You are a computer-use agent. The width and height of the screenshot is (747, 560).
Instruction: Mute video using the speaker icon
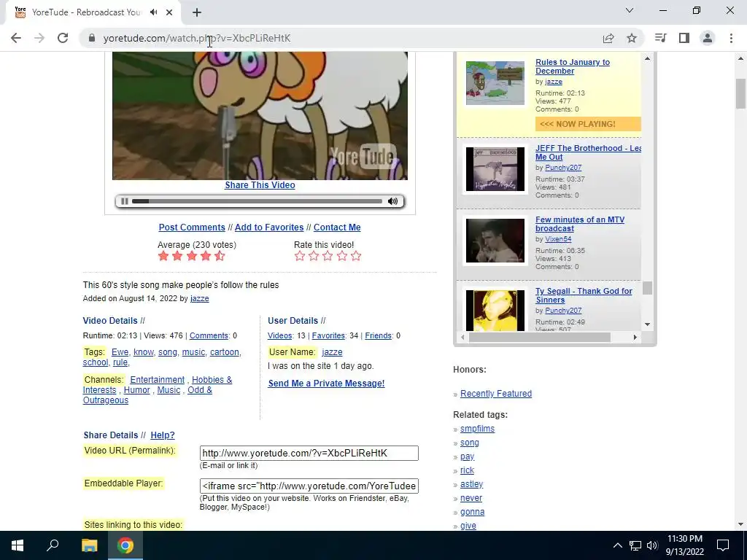392,201
